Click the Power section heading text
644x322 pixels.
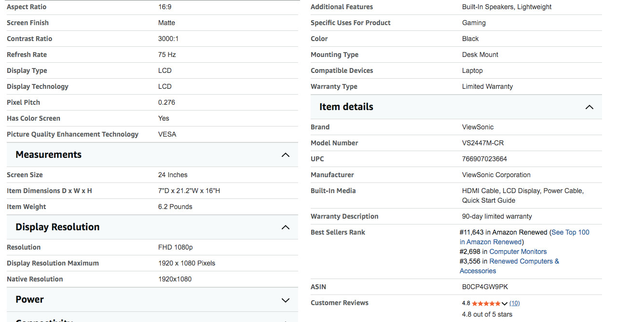(x=29, y=300)
